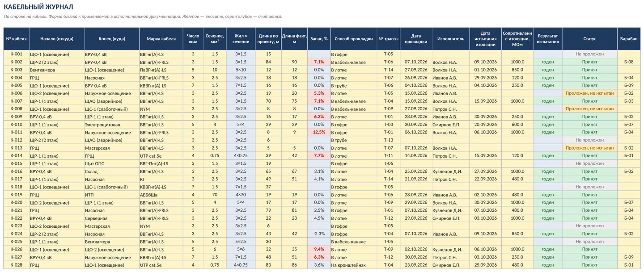This screenshot has width=644, height=272.
Task: Click test result 'годен' in row К-028
Action: point(548,265)
